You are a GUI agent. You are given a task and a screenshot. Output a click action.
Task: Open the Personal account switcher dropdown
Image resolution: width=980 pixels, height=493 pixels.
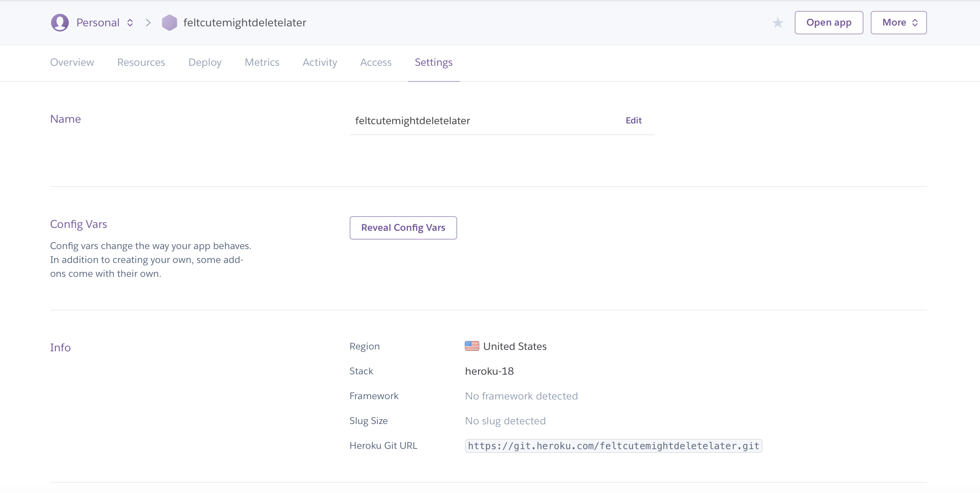(x=105, y=22)
